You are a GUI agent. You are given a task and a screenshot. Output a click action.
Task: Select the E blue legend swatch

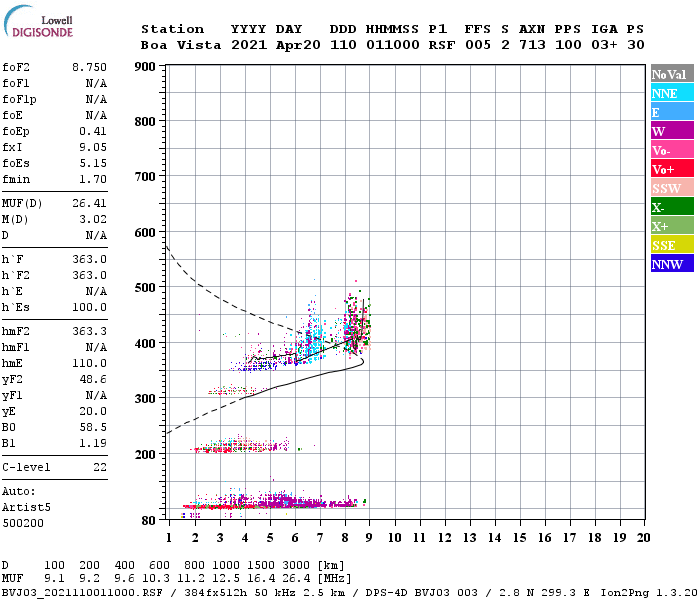coord(672,112)
